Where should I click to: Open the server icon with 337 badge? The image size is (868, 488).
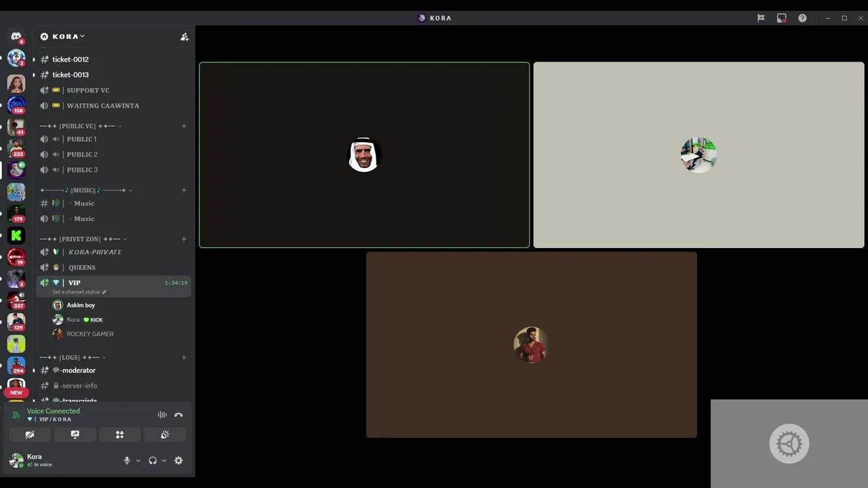coord(16,300)
